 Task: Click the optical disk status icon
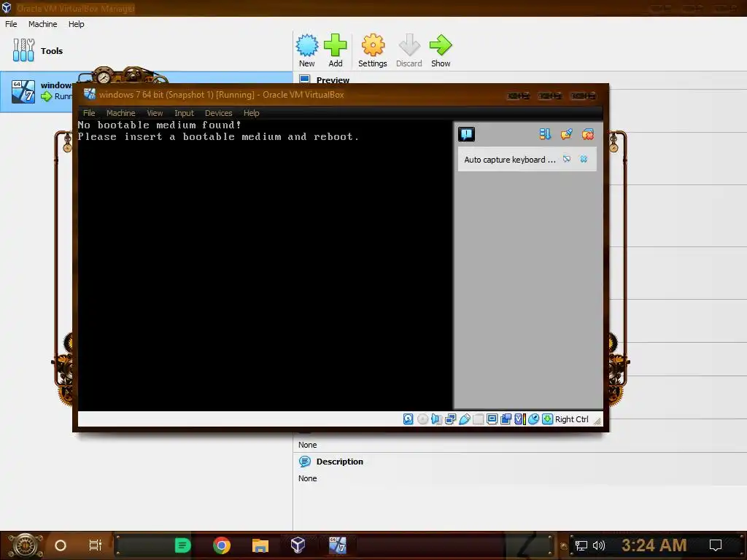422,419
